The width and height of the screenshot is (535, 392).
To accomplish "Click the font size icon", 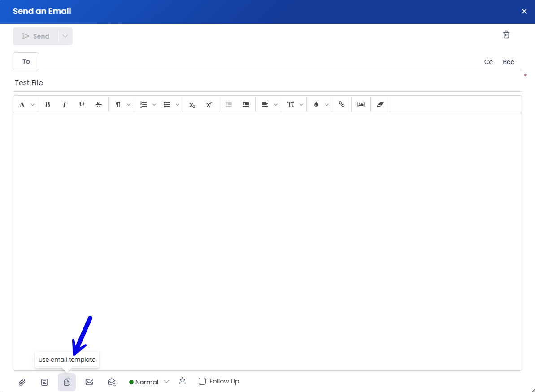I will pos(290,105).
